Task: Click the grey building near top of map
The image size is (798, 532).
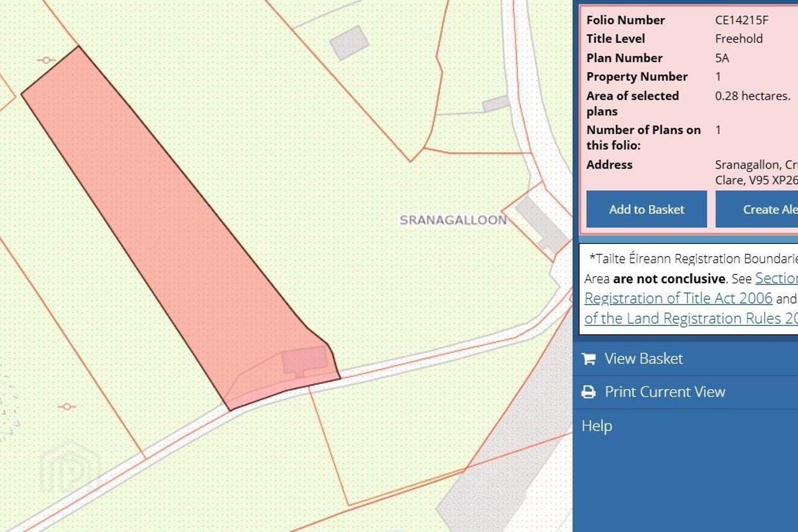Action: [x=349, y=43]
